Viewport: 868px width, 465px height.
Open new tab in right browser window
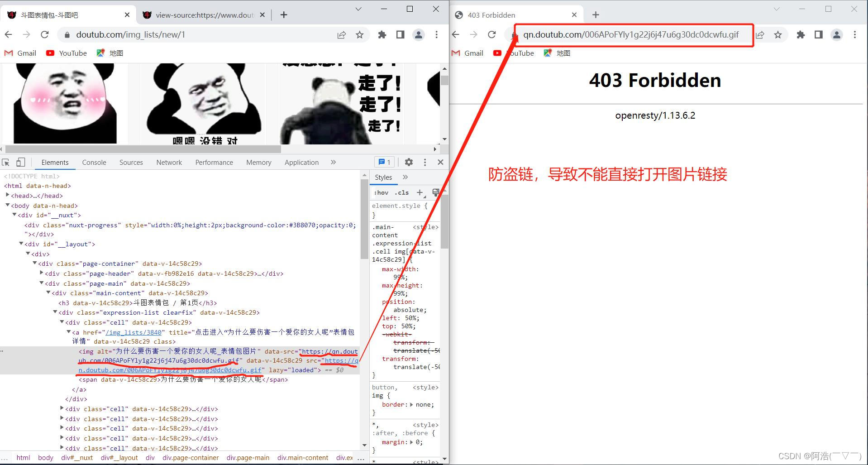(596, 15)
